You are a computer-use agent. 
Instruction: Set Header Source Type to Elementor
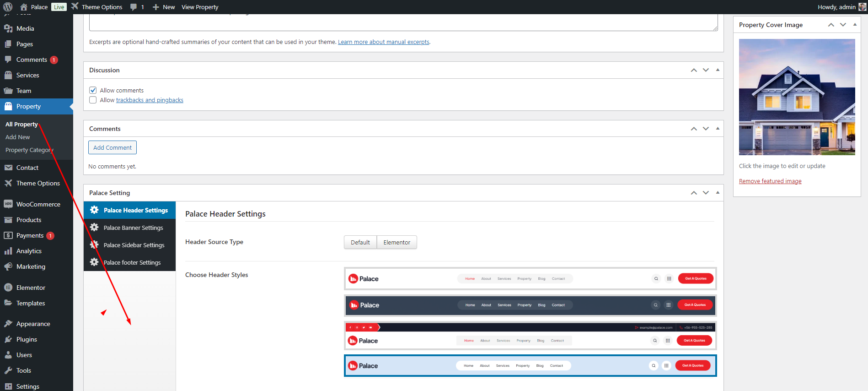click(396, 242)
